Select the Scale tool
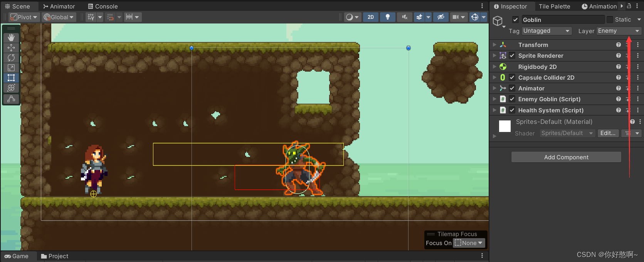The height and width of the screenshot is (262, 644). [x=11, y=68]
